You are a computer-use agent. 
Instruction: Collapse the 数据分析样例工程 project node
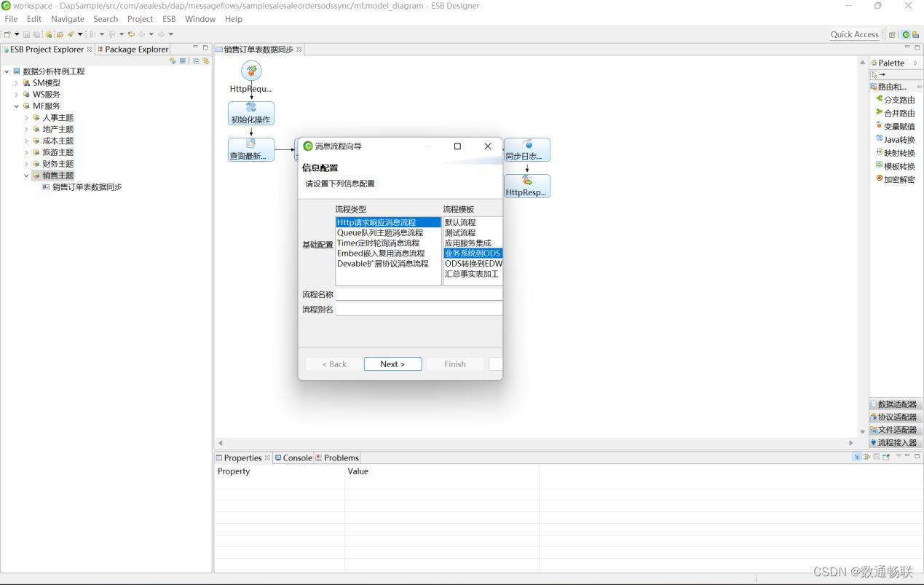tap(7, 71)
